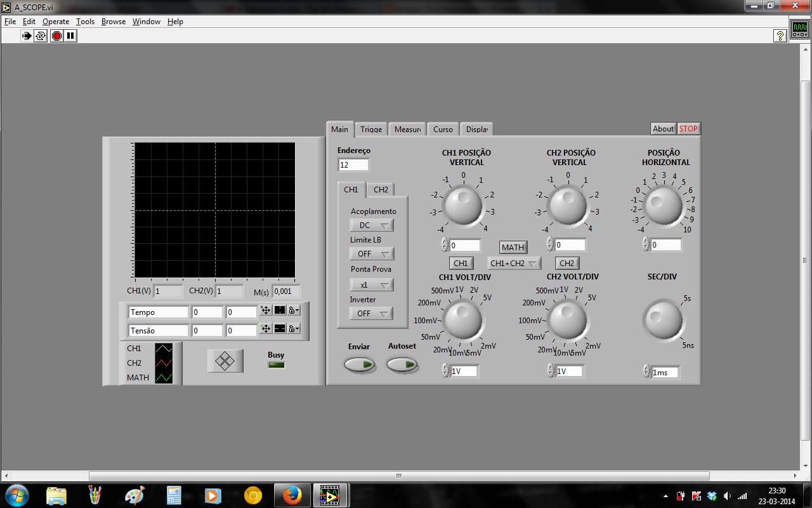Click the Abort Execution red button
The height and width of the screenshot is (508, 812).
[56, 36]
